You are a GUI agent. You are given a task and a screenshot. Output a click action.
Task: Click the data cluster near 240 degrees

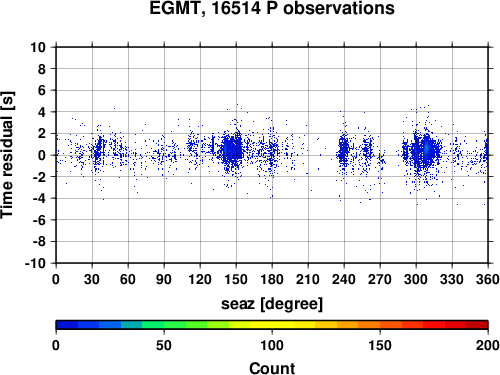point(343,151)
